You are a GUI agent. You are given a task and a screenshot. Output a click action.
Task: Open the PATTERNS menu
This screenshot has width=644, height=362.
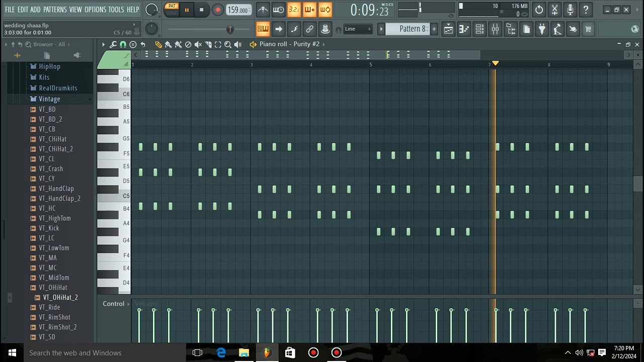pyautogui.click(x=55, y=10)
